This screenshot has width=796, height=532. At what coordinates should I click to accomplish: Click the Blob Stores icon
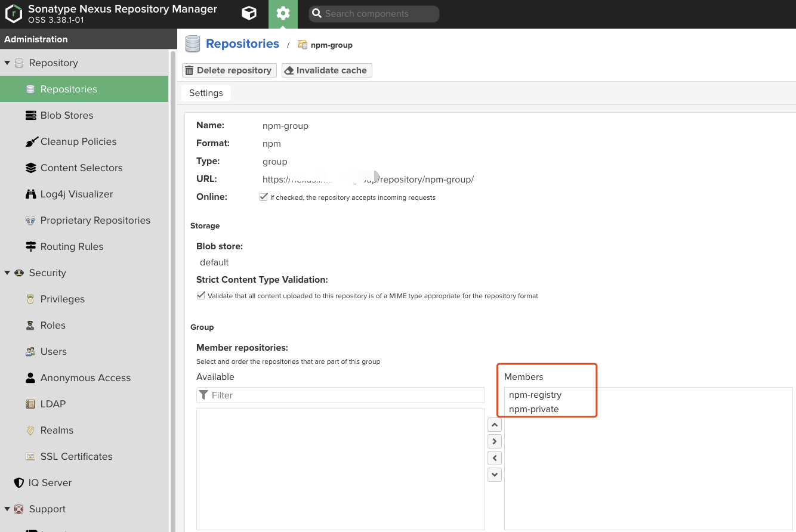pyautogui.click(x=30, y=115)
